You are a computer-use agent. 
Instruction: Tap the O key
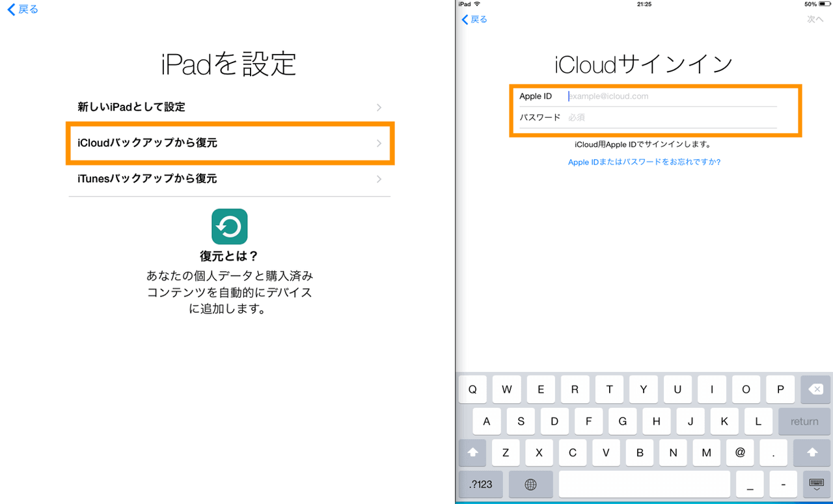coord(746,390)
